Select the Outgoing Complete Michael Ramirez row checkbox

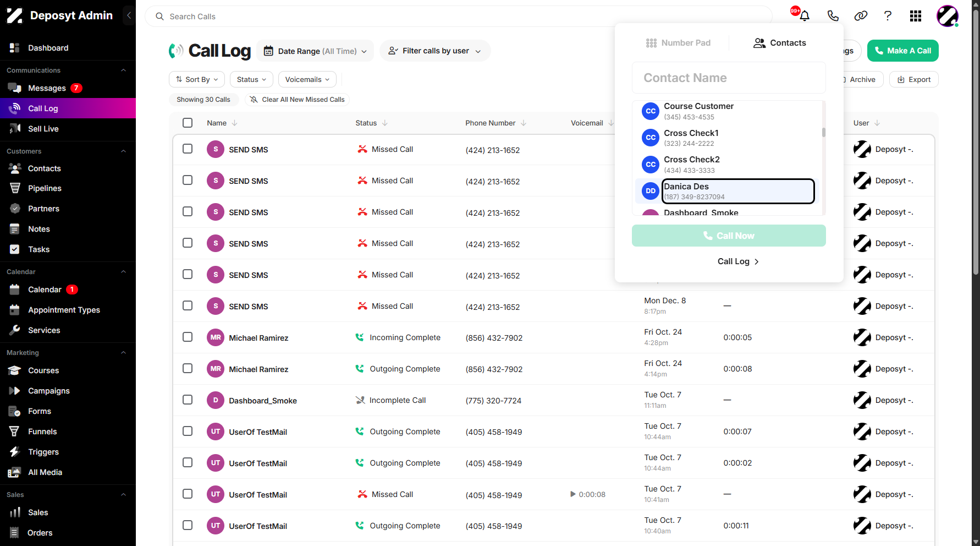pyautogui.click(x=188, y=368)
